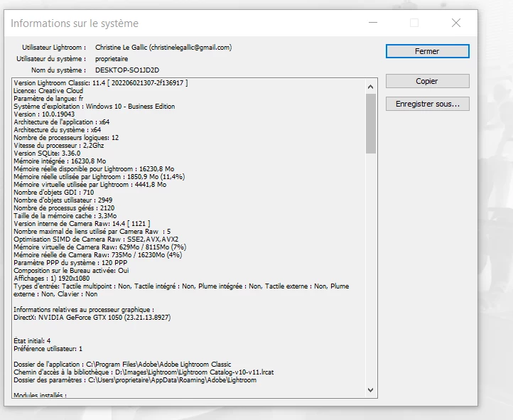513x420 pixels.
Task: Click the Version Lightroom Classic 11.4 line
Action: pyautogui.click(x=101, y=83)
